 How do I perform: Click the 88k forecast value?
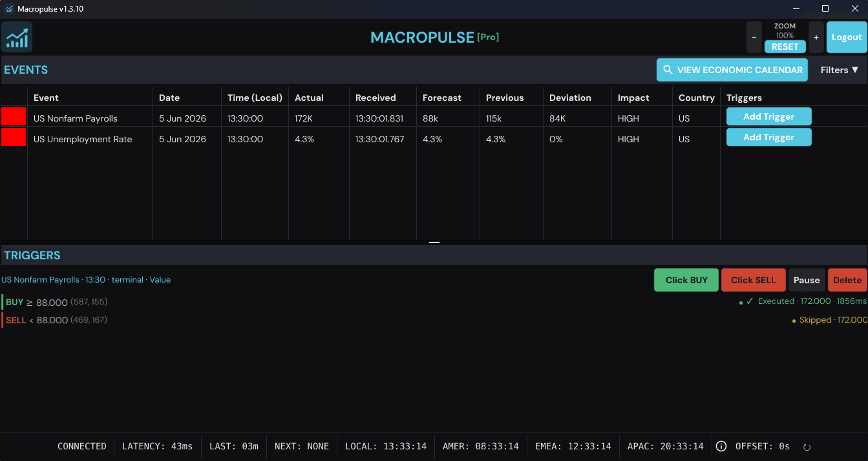pyautogui.click(x=430, y=118)
